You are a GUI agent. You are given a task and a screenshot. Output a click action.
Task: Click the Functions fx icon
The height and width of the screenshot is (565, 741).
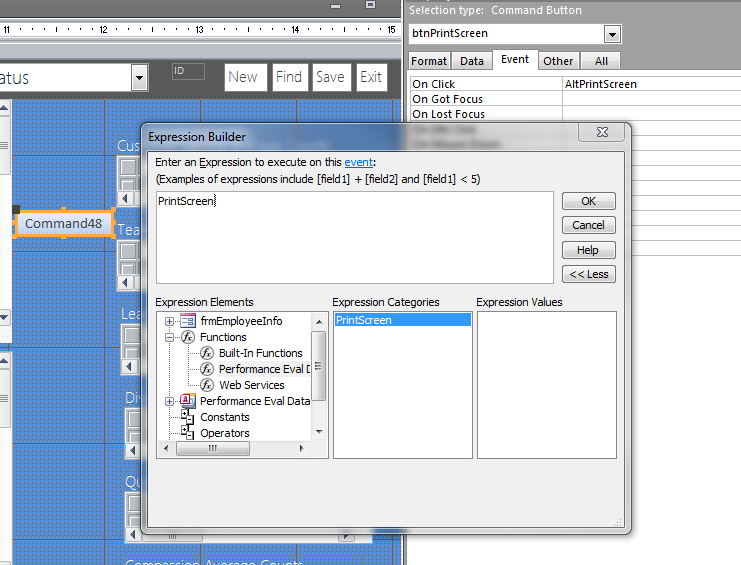coord(188,337)
